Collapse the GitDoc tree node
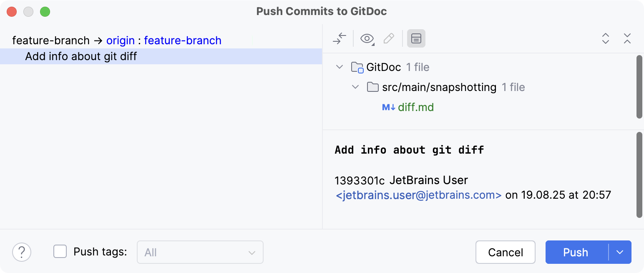Screen dimensions: 644x273 point(340,67)
